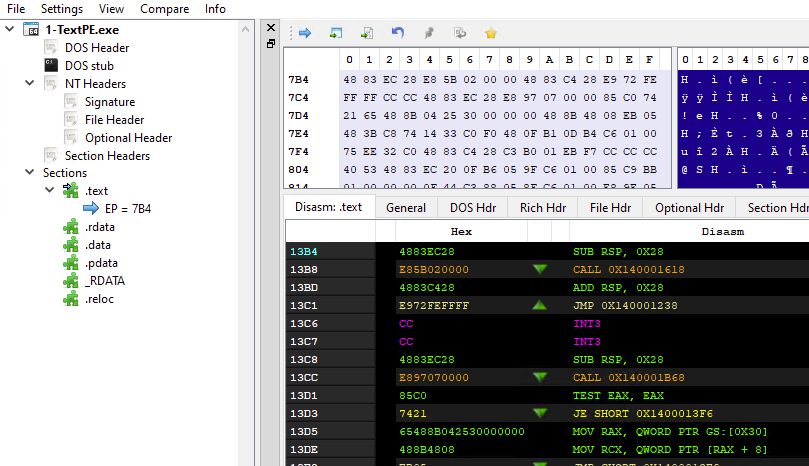Select Section Headers in the tree
The height and width of the screenshot is (466, 809).
[107, 155]
